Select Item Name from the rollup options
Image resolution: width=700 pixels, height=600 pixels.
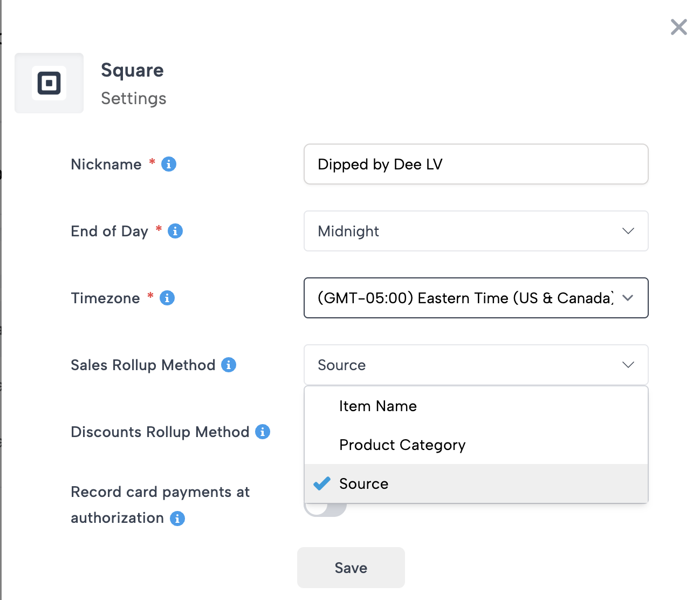point(378,406)
